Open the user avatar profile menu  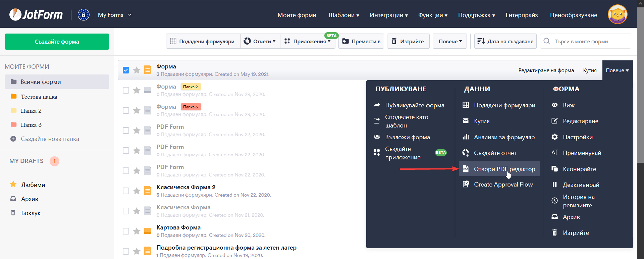(617, 15)
